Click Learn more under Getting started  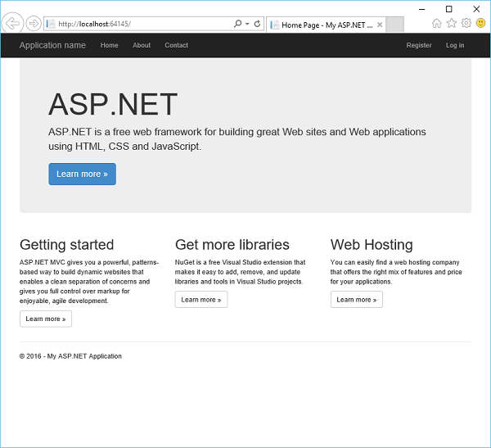click(46, 319)
